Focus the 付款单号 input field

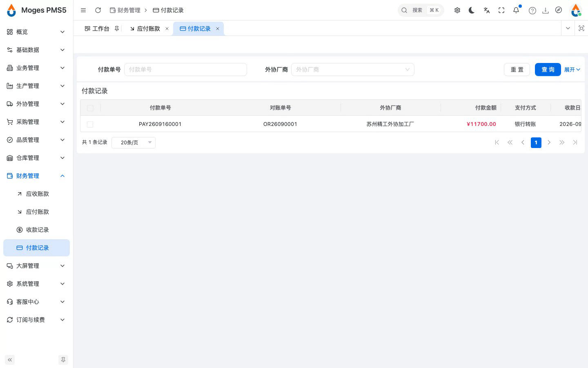click(185, 70)
